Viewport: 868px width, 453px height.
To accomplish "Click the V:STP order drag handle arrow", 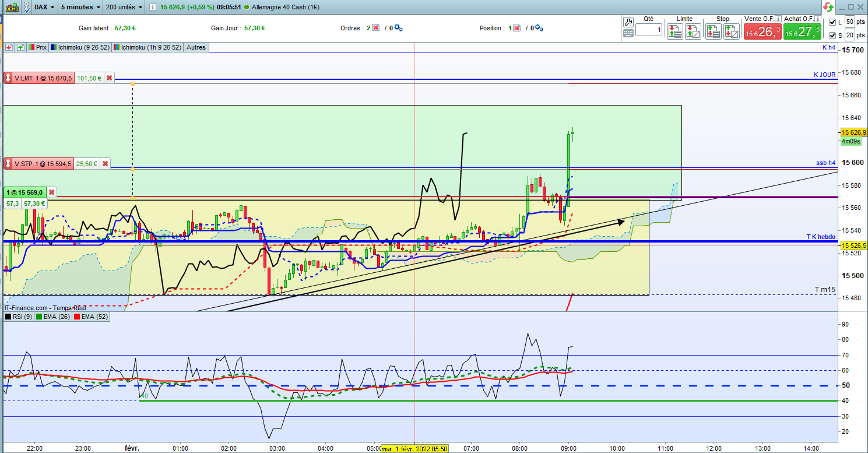I will tap(8, 164).
